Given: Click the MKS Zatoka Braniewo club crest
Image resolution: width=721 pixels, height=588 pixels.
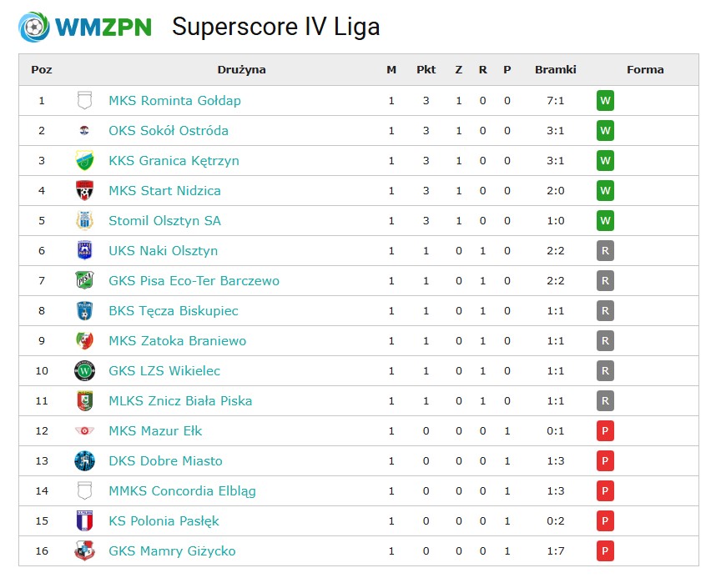Looking at the screenshot, I should [84, 340].
